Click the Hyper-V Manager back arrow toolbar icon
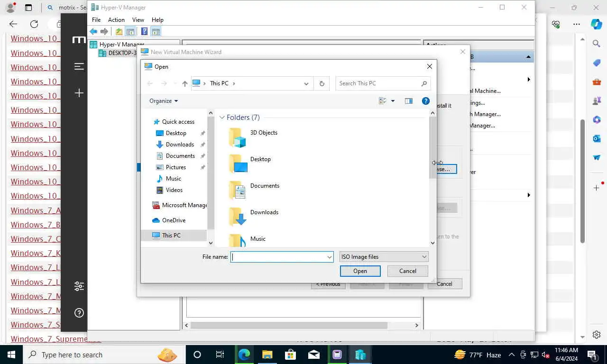 (x=93, y=32)
